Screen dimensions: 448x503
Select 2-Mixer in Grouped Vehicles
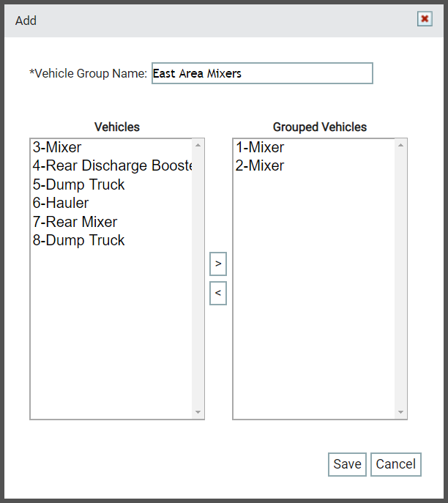(314, 166)
